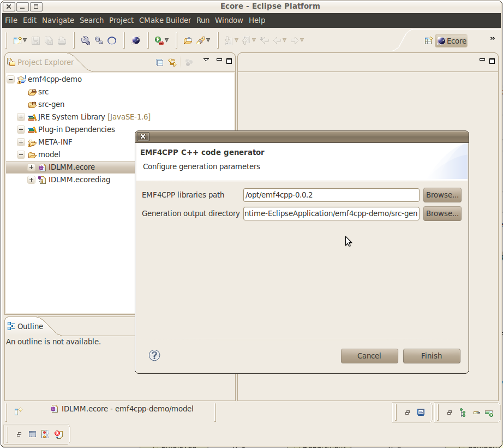503x448 pixels.
Task: Expand the IDLMM.ecorediag file node
Action: point(31,180)
